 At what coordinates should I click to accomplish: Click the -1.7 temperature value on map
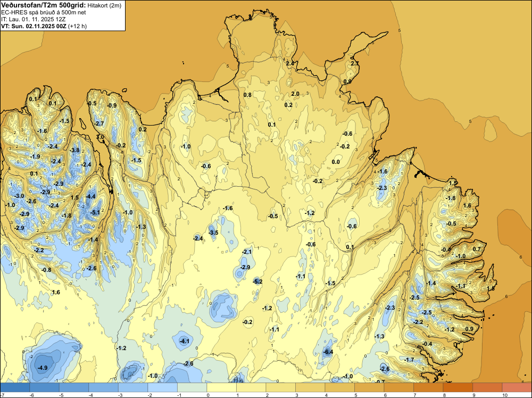[409, 360]
